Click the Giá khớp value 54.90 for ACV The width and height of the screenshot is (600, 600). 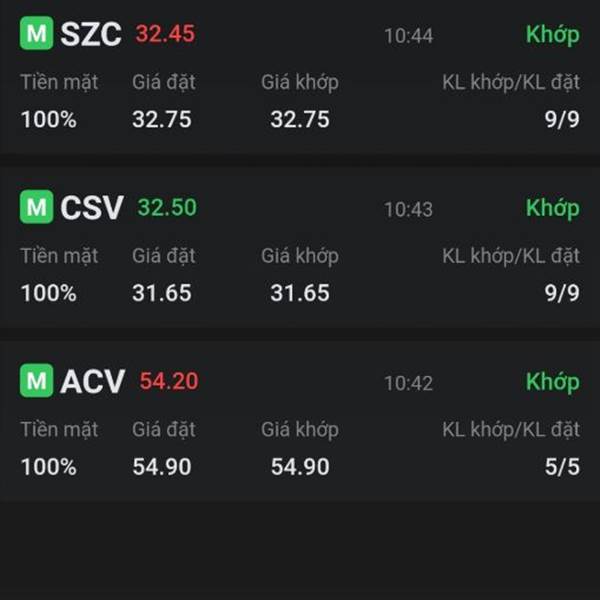[x=299, y=467]
